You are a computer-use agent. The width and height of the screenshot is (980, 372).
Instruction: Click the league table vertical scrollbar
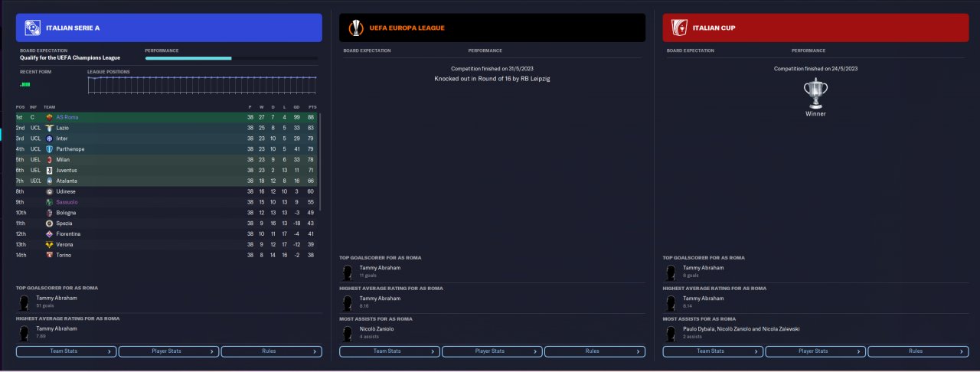click(x=320, y=161)
